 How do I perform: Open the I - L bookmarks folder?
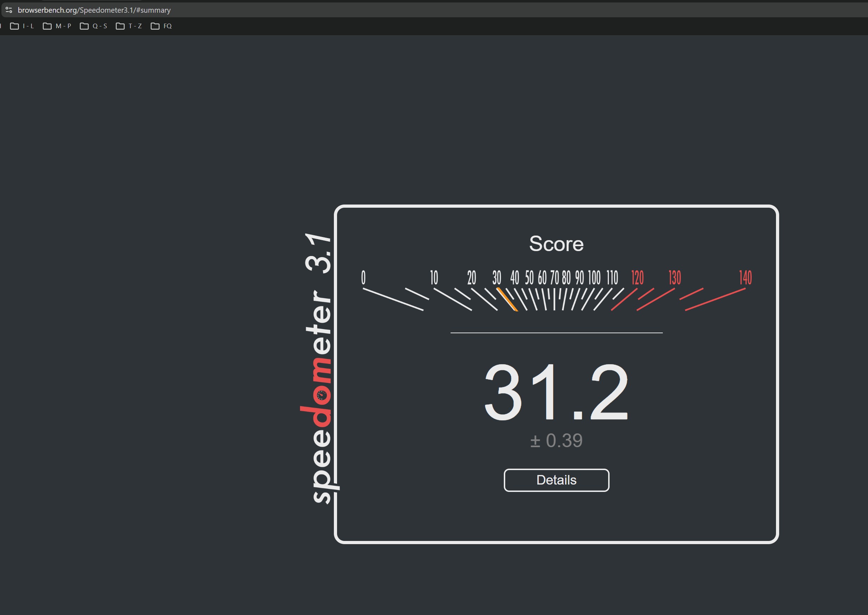click(22, 26)
